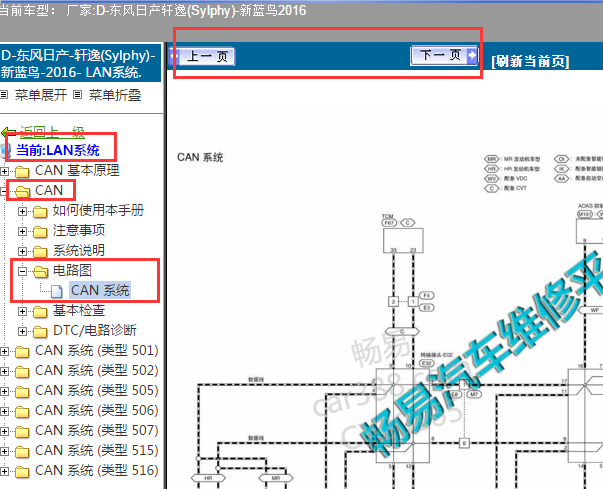The width and height of the screenshot is (603, 489).
Task: Expand CAN 系统 (类型 516) node
Action: 4,471
